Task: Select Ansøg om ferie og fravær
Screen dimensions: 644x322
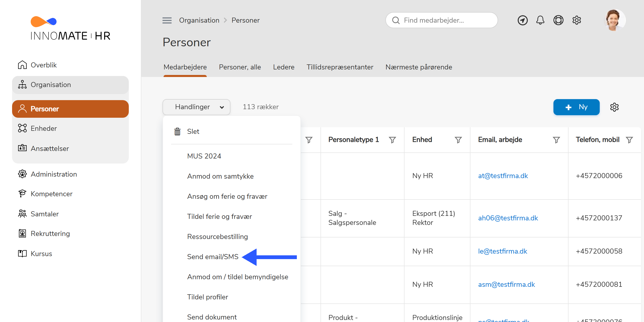Action: point(227,196)
